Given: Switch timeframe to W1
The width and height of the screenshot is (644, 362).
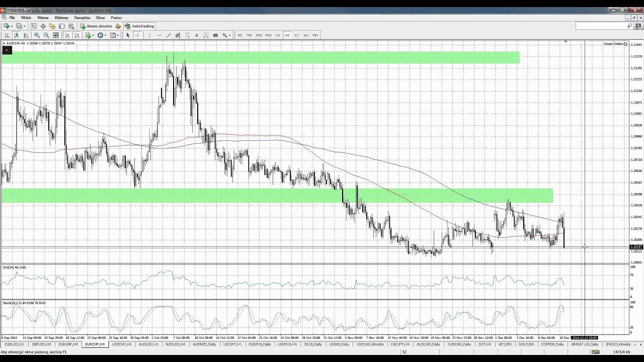Looking at the screenshot, I should (x=306, y=35).
